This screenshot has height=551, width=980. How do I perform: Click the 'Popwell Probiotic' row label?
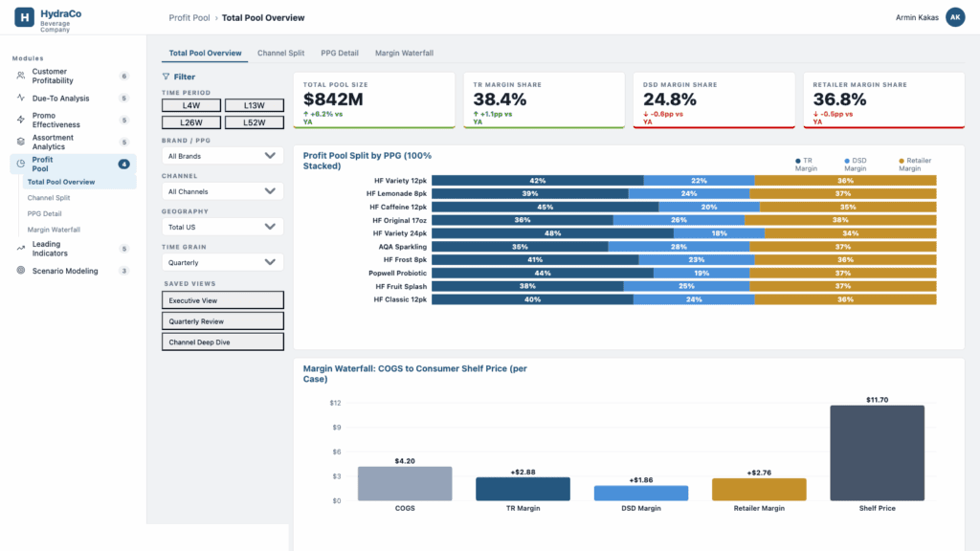(x=397, y=273)
